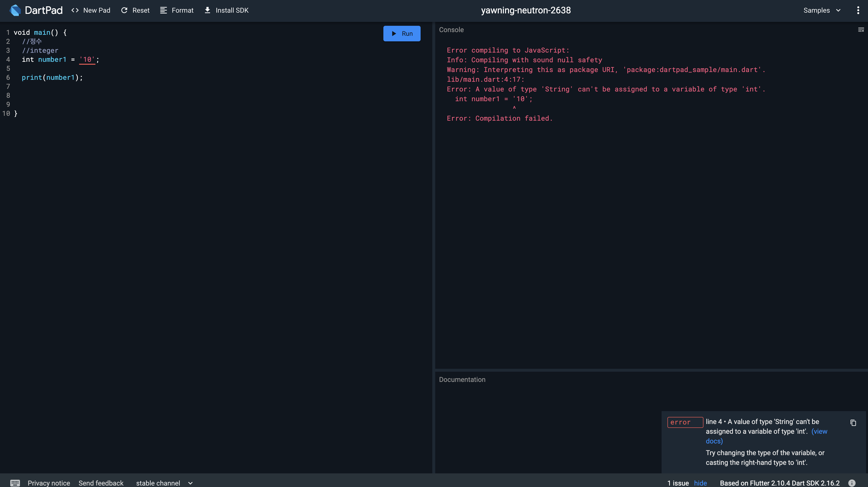Image resolution: width=868 pixels, height=487 pixels.
Task: Click the keyboard shortcuts icon in footer
Action: point(15,483)
